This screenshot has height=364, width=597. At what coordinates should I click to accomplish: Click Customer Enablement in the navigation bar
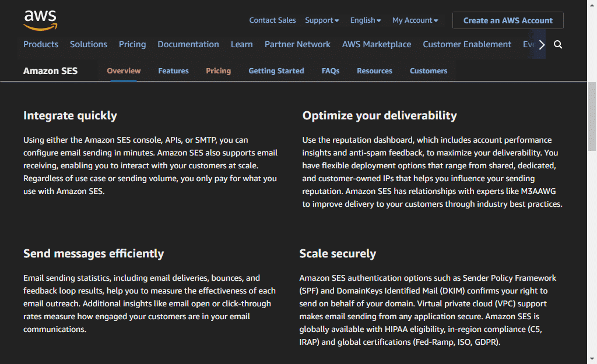pyautogui.click(x=466, y=44)
